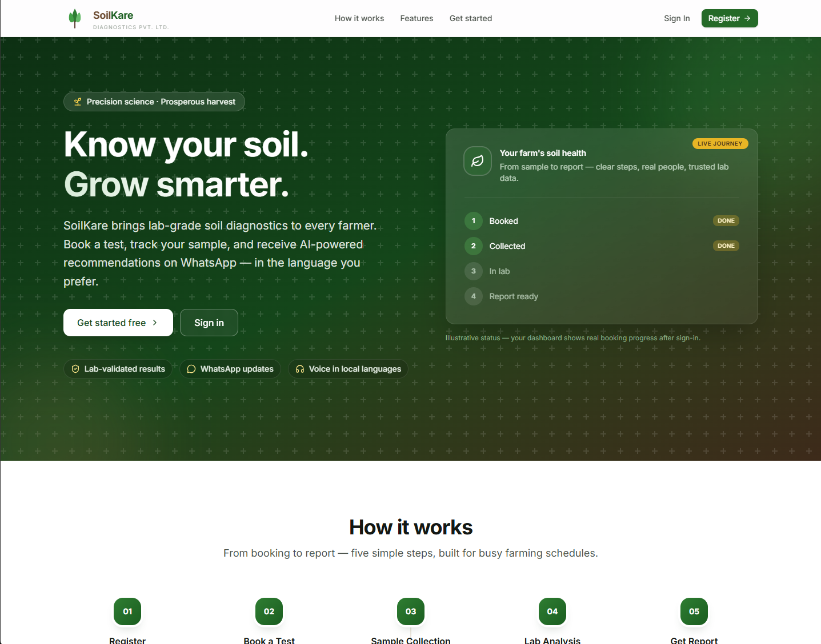Click the shield icon beside Lab-validated results

pos(75,369)
